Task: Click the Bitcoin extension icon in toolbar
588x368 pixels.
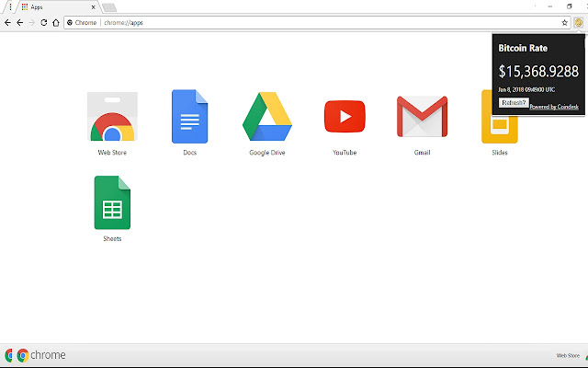Action: tap(578, 22)
